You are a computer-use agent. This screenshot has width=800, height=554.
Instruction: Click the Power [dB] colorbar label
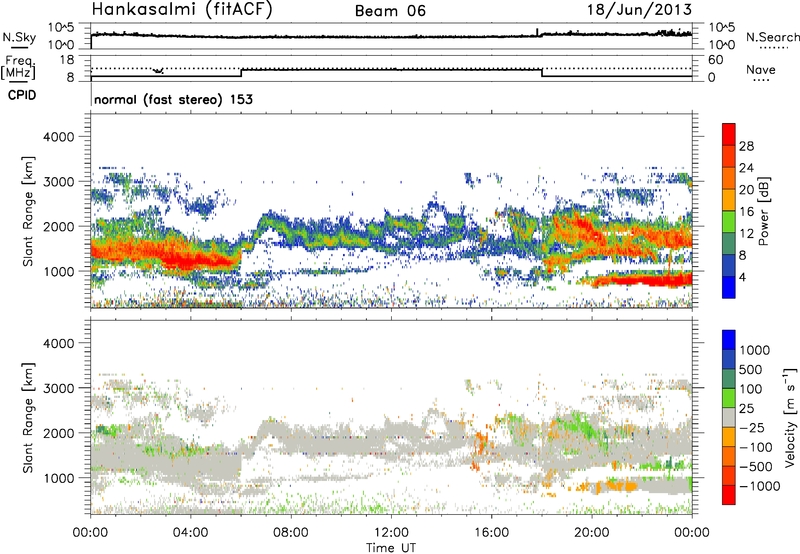coord(763,211)
